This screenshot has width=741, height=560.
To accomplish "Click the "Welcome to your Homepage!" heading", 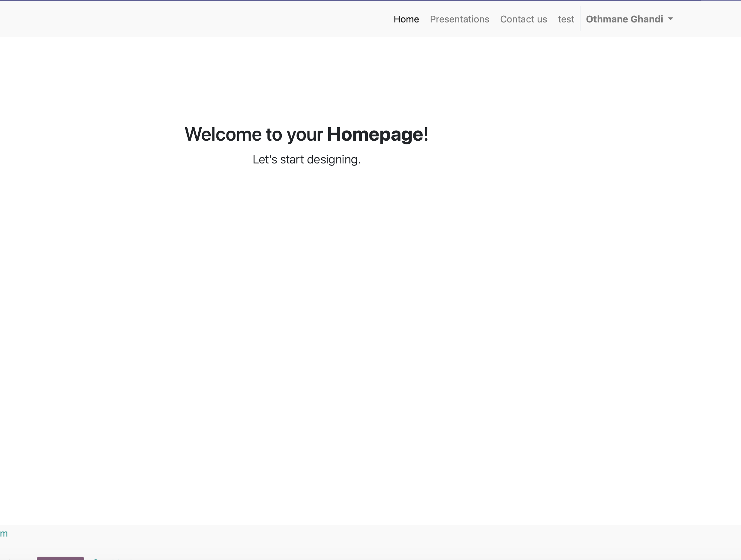I will coord(307,134).
